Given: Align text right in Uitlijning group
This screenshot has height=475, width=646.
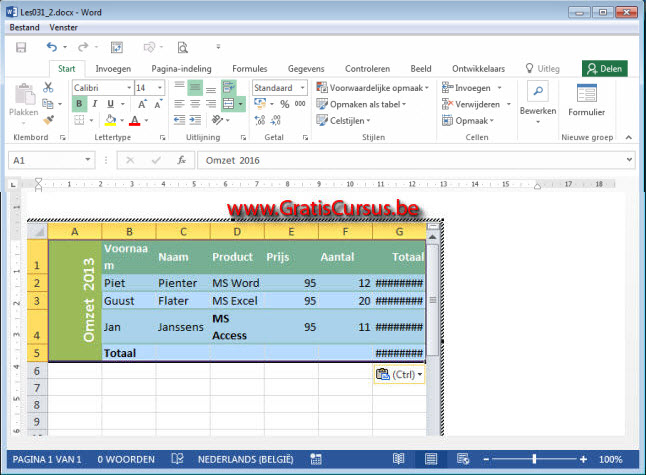Looking at the screenshot, I should tap(211, 104).
